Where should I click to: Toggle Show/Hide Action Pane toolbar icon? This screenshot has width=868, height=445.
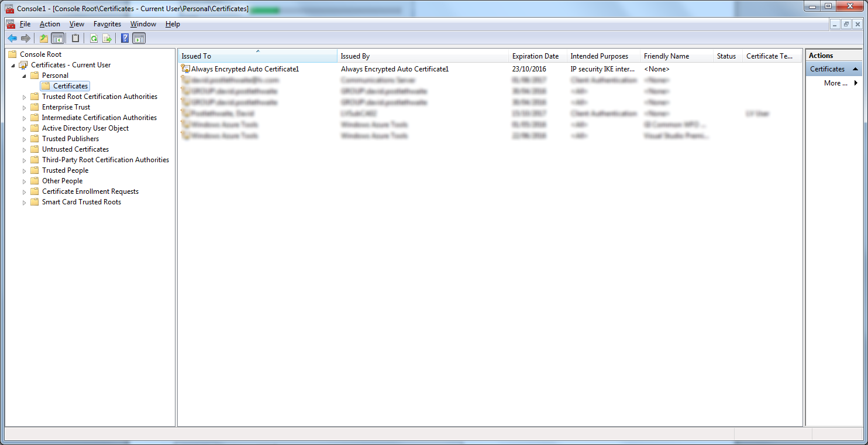[x=139, y=39]
